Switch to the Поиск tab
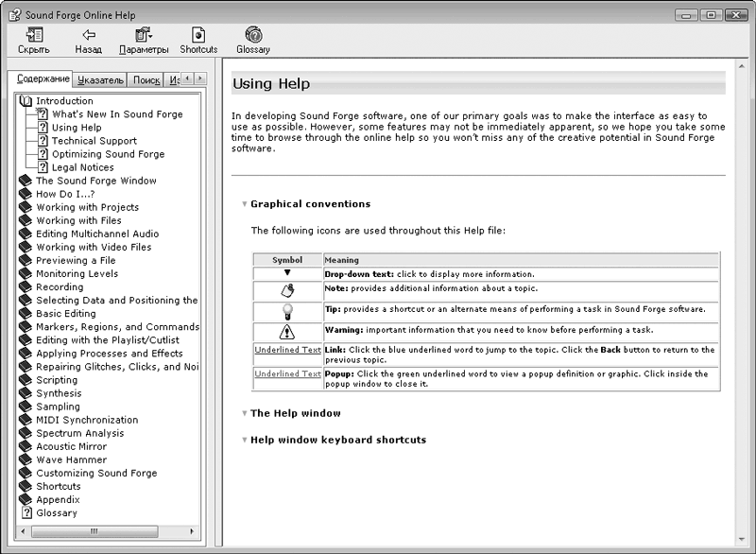Screen dimensions: 756x554 pos(146,80)
